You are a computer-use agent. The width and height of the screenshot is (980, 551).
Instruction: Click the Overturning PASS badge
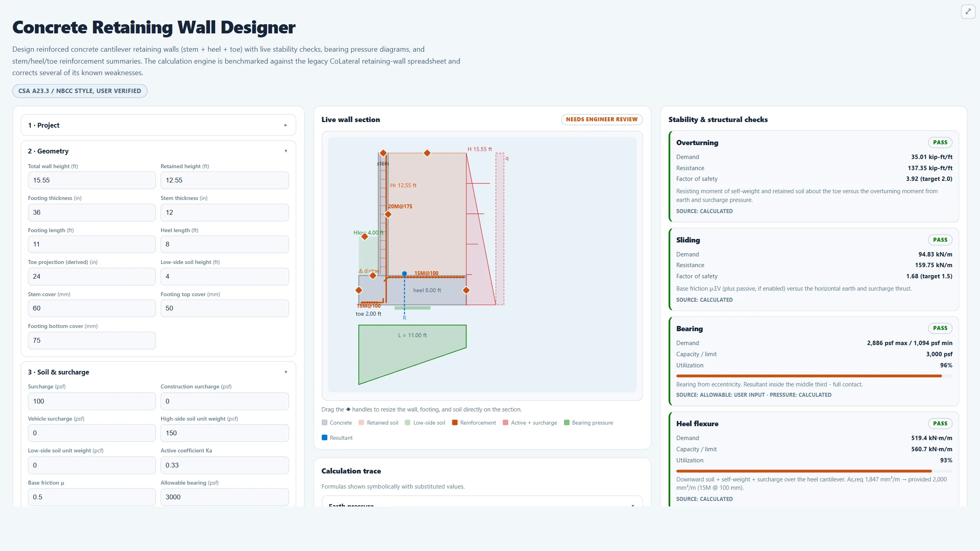940,142
